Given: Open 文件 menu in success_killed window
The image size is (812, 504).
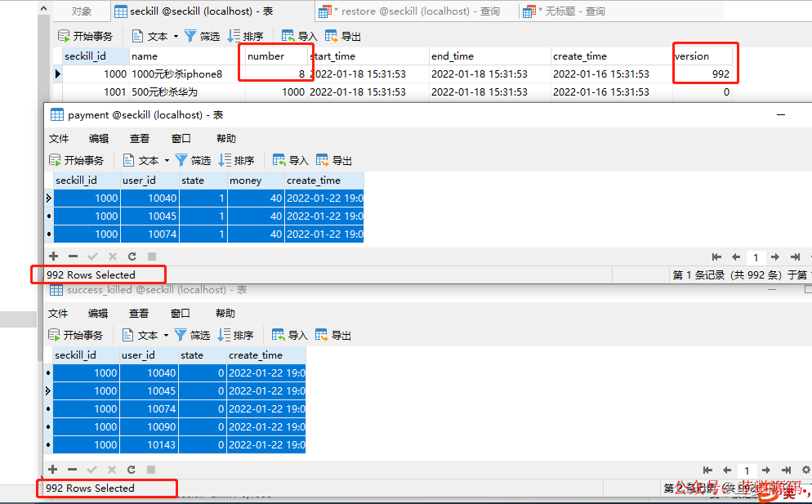Looking at the screenshot, I should click(x=58, y=314).
